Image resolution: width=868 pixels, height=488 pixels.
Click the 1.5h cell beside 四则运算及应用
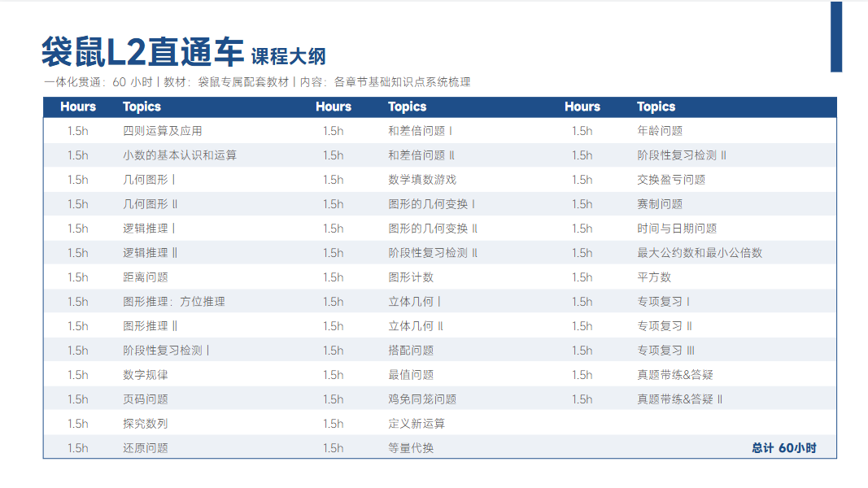point(77,131)
